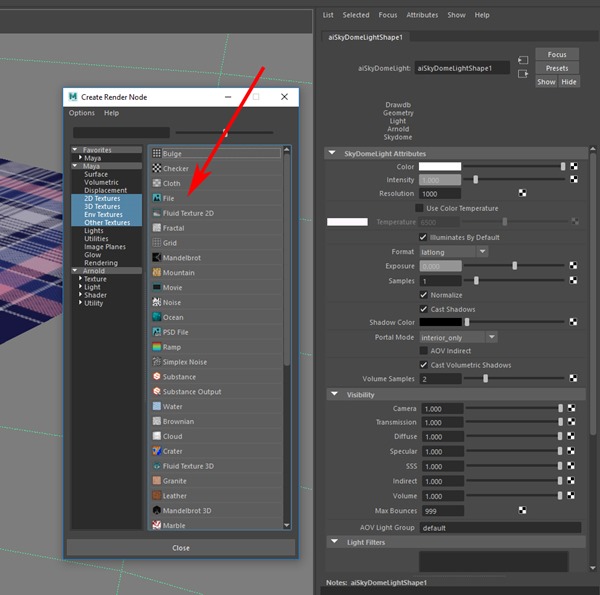This screenshot has width=600, height=595.
Task: Adjust the Exposure slider
Action: click(x=514, y=266)
